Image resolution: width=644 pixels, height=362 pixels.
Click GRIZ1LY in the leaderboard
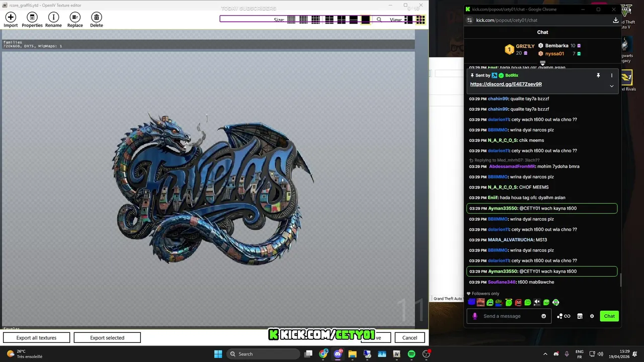[x=525, y=46]
